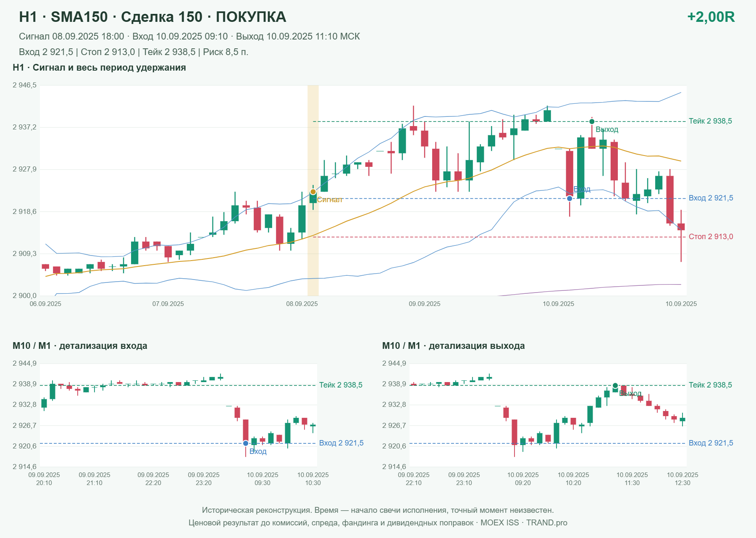This screenshot has height=538, width=756.
Task: Click Вход 2 921,5 label on H1 chart
Action: (x=711, y=198)
